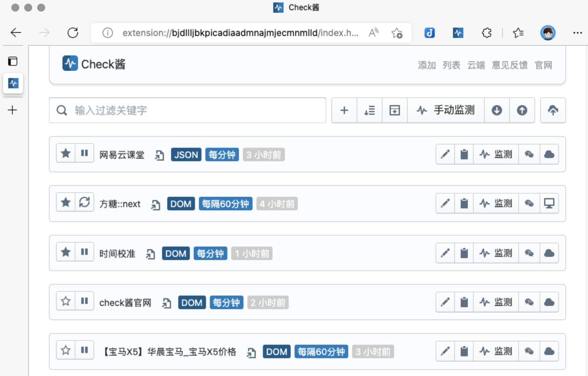588x376 pixels.
Task: Open new sidebar tab with plus icon
Action: [13, 110]
